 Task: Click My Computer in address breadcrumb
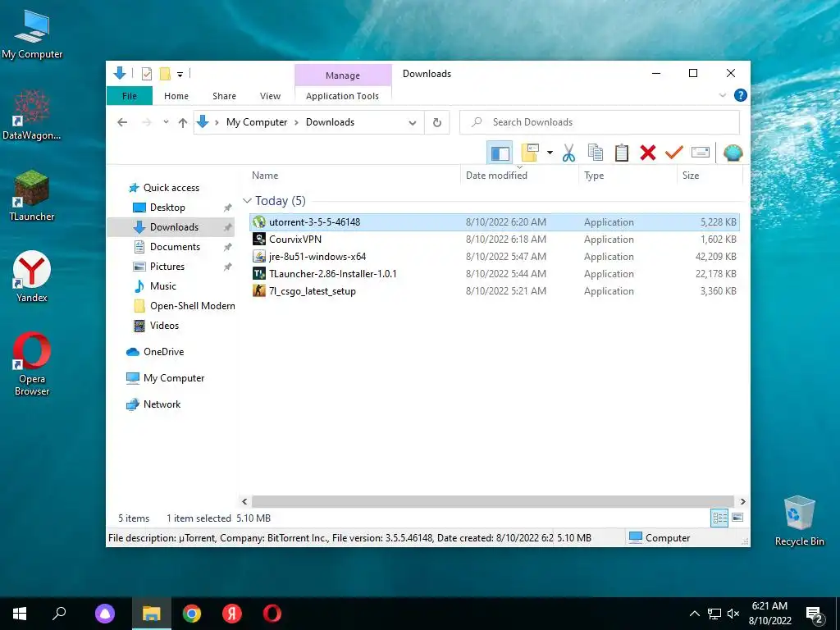[257, 122]
